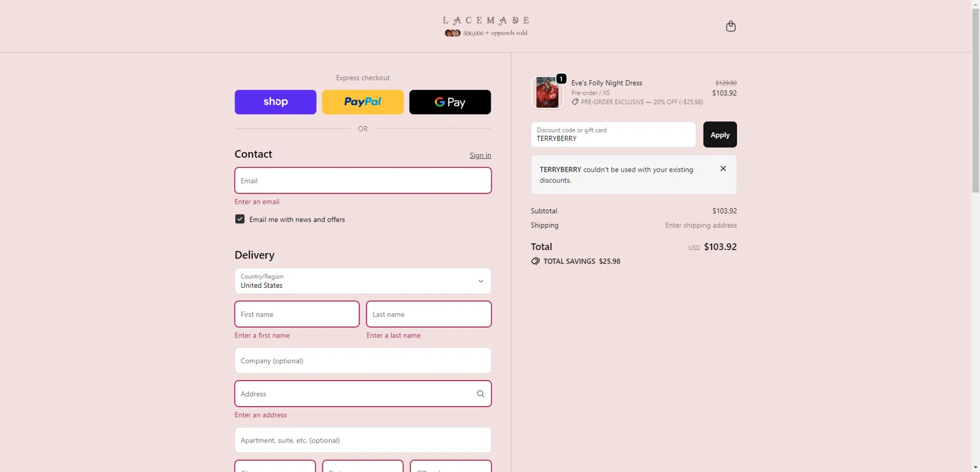Click the Total Savings tag icon
980x472 pixels.
pos(535,261)
